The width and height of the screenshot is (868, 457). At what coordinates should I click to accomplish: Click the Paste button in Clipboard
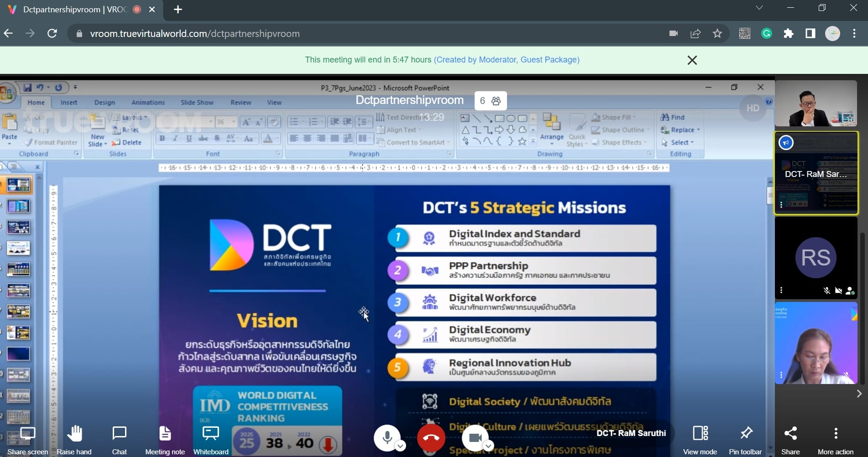10,128
